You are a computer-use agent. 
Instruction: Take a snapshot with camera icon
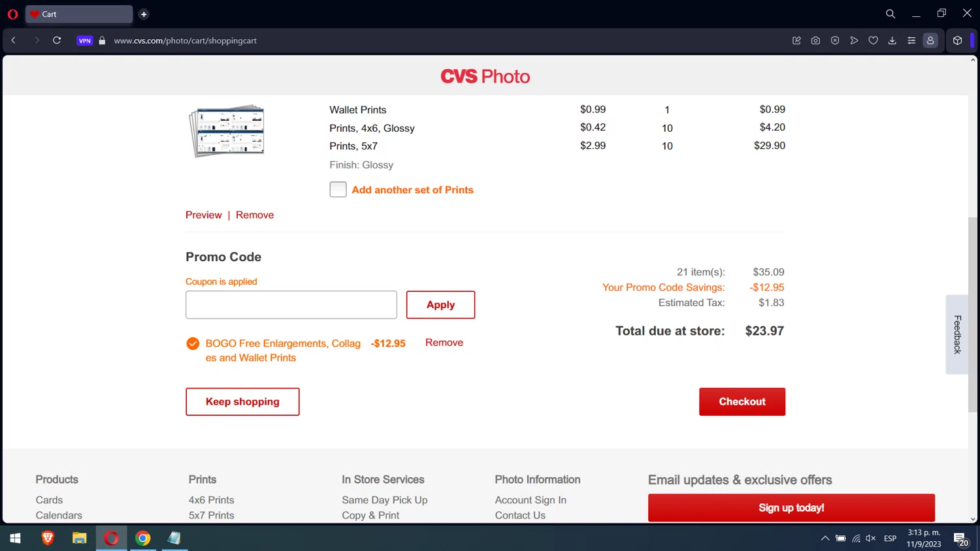point(815,40)
